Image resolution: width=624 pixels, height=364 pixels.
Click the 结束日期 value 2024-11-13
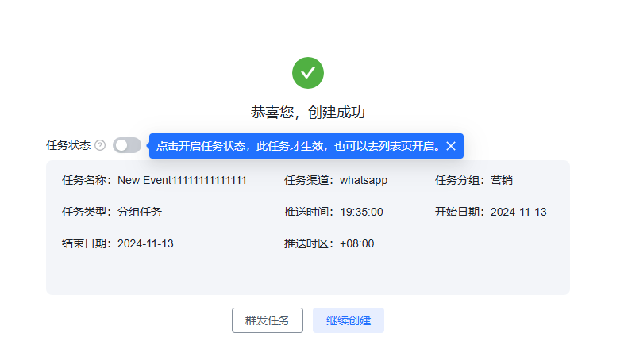coord(145,243)
